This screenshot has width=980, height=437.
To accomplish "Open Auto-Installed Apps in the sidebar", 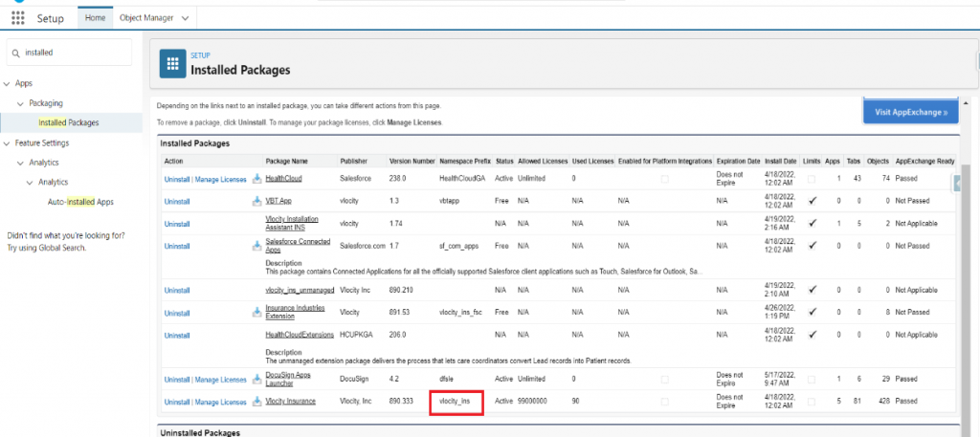I will coord(80,203).
